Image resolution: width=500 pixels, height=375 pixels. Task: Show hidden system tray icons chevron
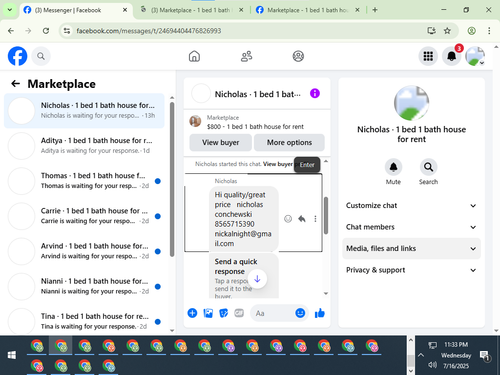pos(421,355)
